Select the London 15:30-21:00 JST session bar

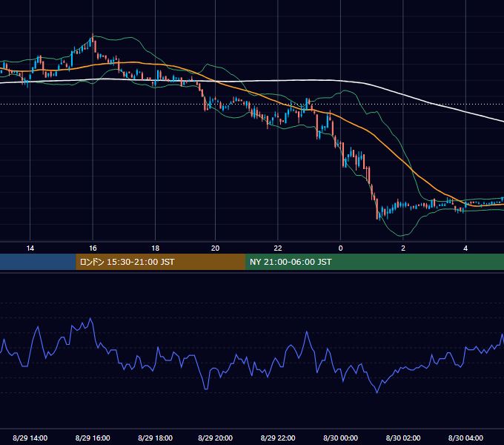coord(160,262)
